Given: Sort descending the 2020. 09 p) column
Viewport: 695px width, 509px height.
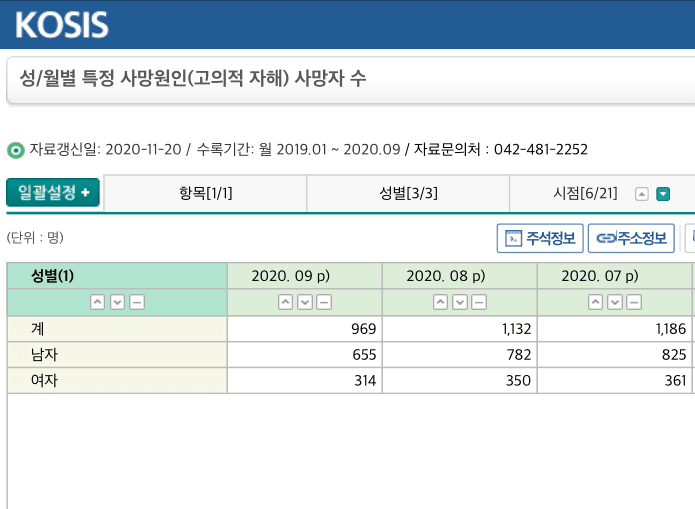Looking at the screenshot, I should point(305,302).
